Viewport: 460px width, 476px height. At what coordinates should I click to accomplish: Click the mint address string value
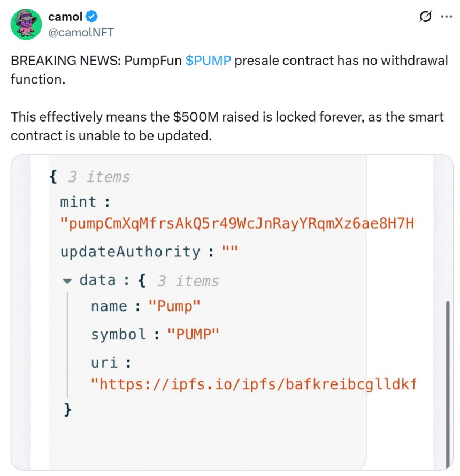[x=238, y=224]
